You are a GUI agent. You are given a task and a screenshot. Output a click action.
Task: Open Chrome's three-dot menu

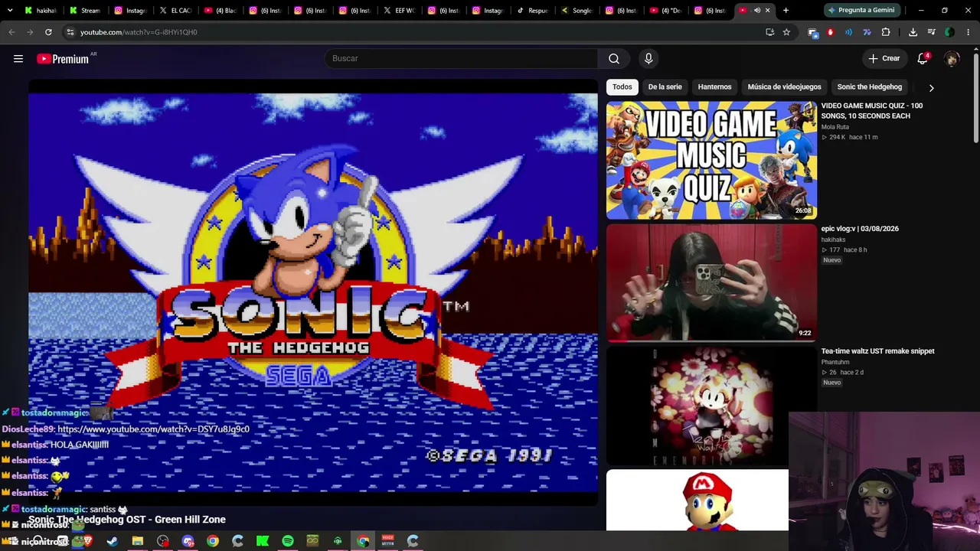969,32
